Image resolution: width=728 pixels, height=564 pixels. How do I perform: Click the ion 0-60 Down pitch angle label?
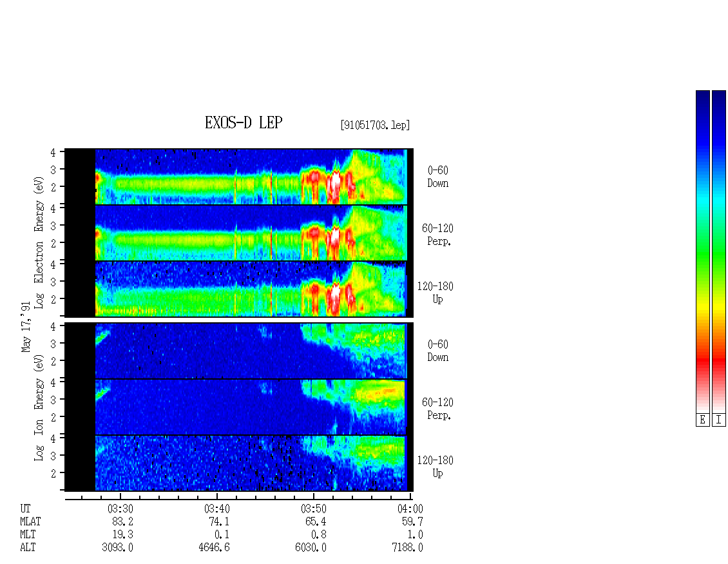pos(438,351)
